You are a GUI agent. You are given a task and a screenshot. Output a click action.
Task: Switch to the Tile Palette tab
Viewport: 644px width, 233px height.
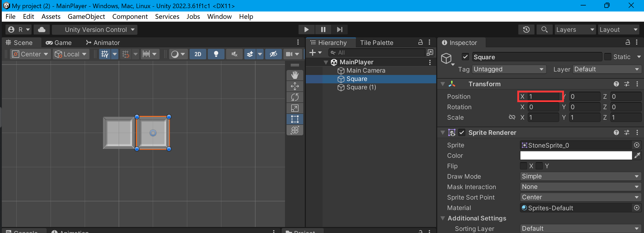[376, 43]
